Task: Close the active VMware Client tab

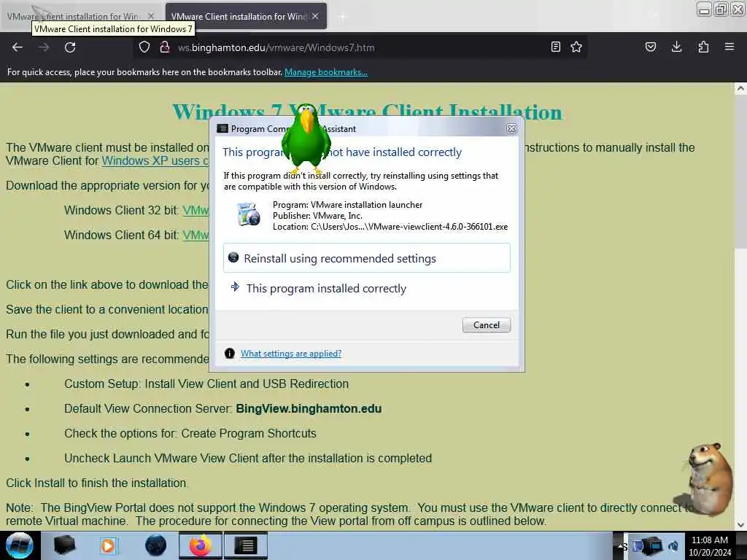Action: coord(315,16)
